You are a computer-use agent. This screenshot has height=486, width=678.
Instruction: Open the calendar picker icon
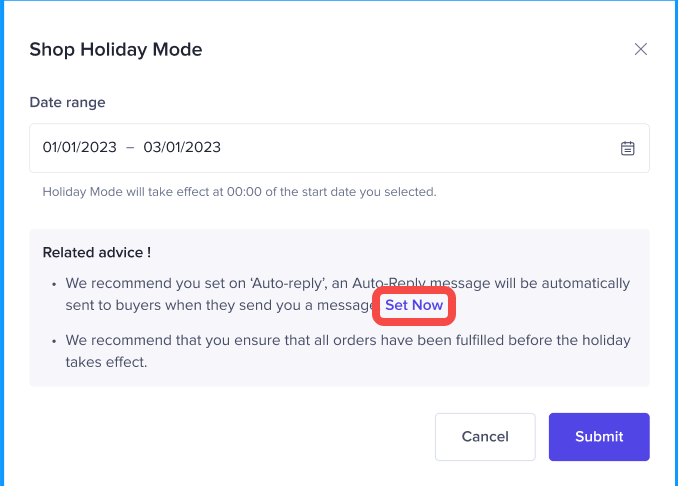pos(628,148)
